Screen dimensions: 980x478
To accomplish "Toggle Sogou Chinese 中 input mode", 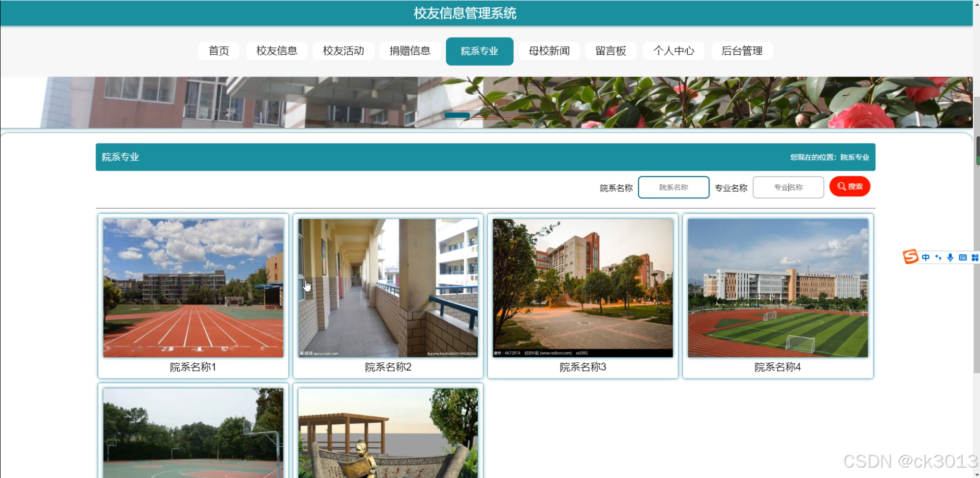I will (x=926, y=257).
